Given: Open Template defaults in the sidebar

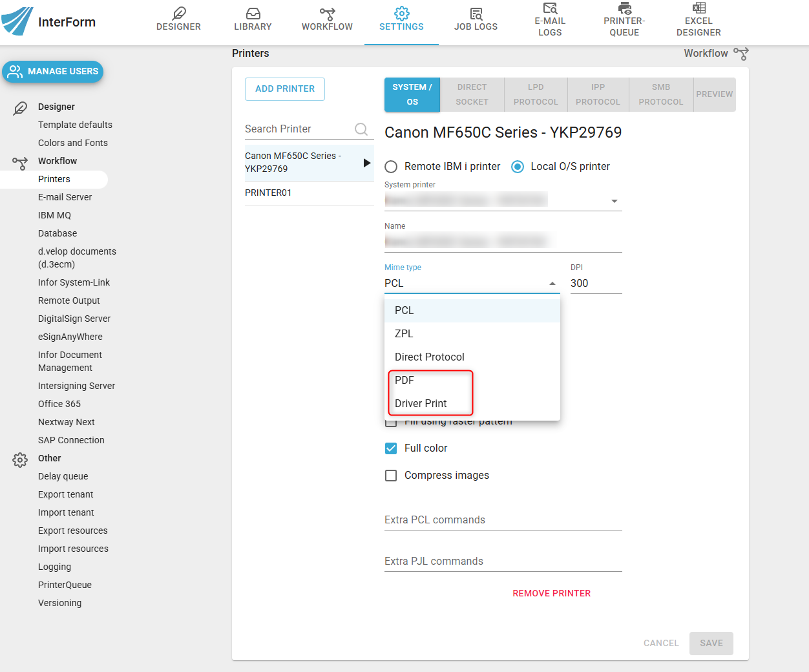Looking at the screenshot, I should click(x=75, y=125).
